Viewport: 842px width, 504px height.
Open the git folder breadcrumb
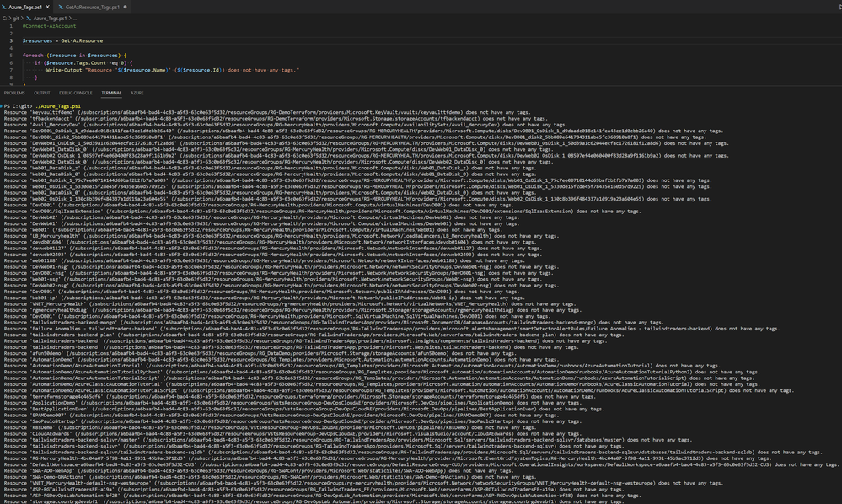tap(15, 19)
